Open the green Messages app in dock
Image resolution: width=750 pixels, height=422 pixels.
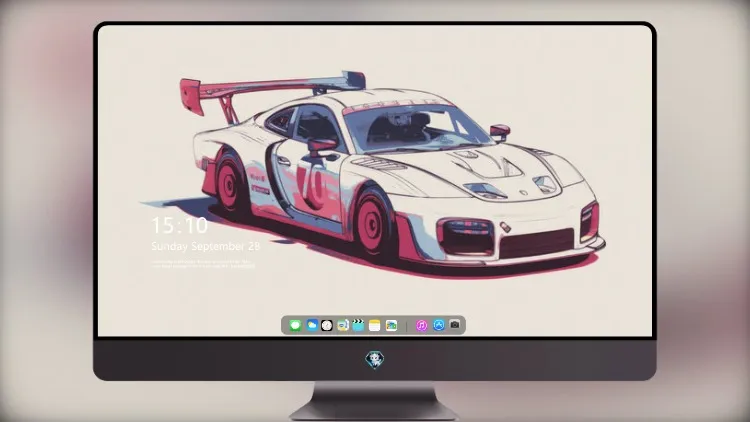pos(295,325)
